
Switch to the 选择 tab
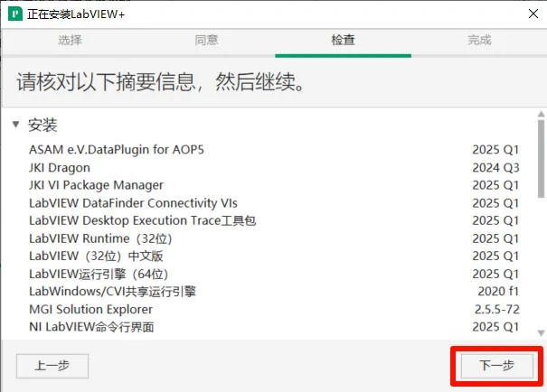[x=70, y=40]
